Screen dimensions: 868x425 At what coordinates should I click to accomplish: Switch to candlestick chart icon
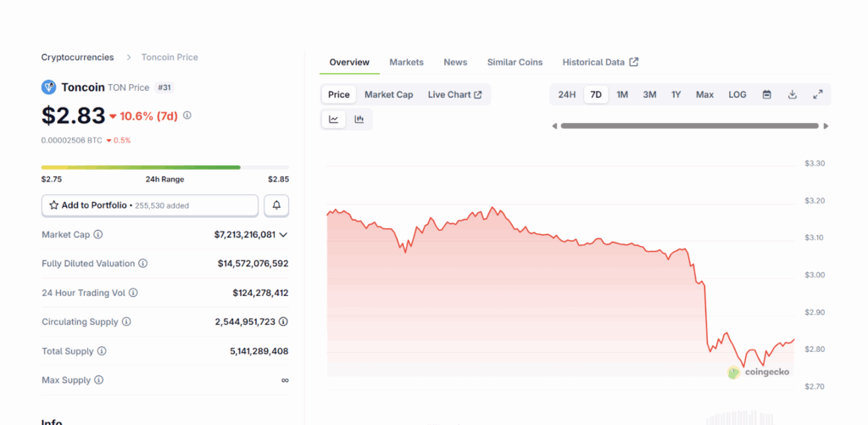[359, 120]
